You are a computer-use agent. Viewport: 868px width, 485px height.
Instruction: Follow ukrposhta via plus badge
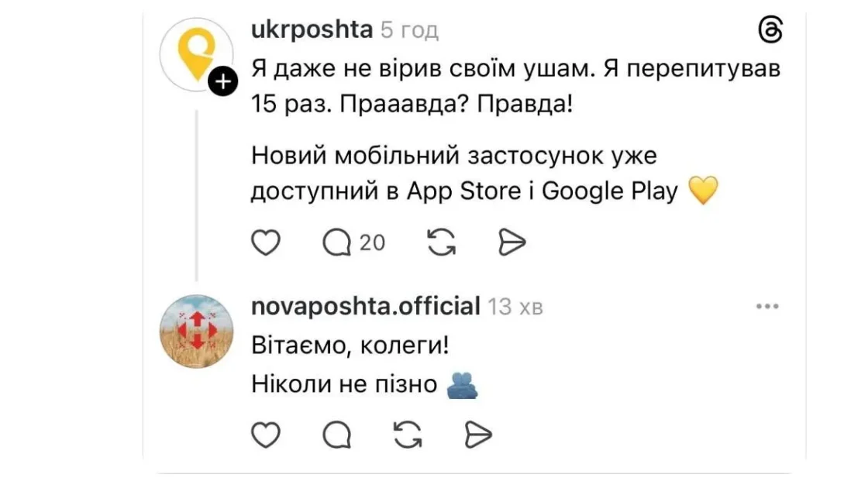tap(223, 81)
